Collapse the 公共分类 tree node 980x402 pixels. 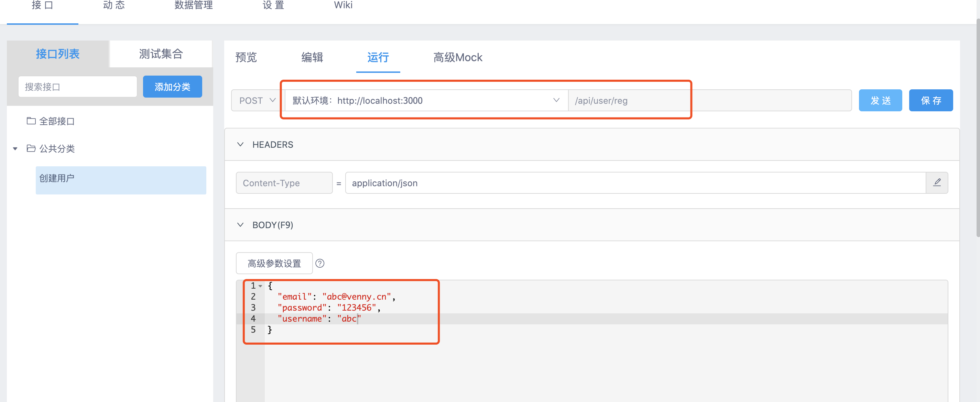click(15, 148)
